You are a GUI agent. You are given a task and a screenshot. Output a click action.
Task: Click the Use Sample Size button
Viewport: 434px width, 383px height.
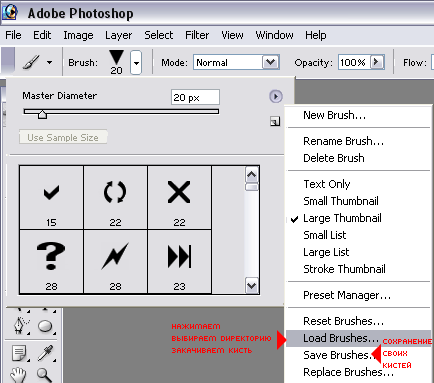(63, 137)
